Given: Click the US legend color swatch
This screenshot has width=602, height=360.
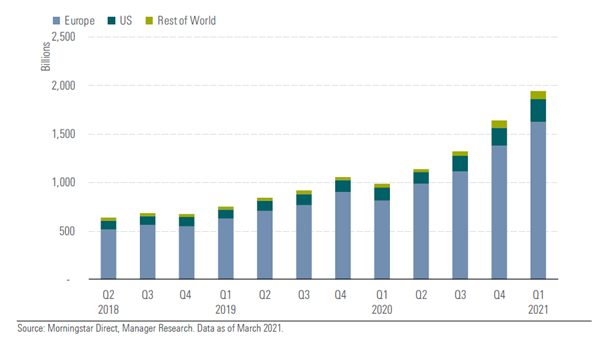Looking at the screenshot, I should 112,21.
